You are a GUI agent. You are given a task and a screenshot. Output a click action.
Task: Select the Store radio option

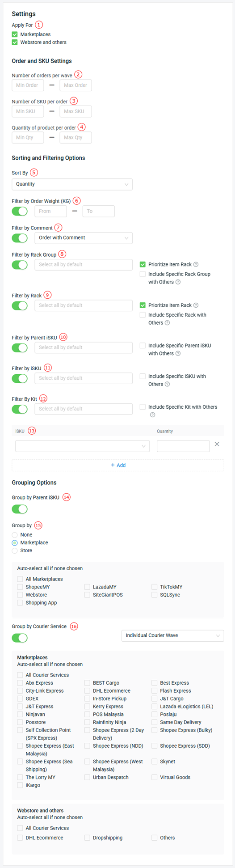(x=15, y=551)
